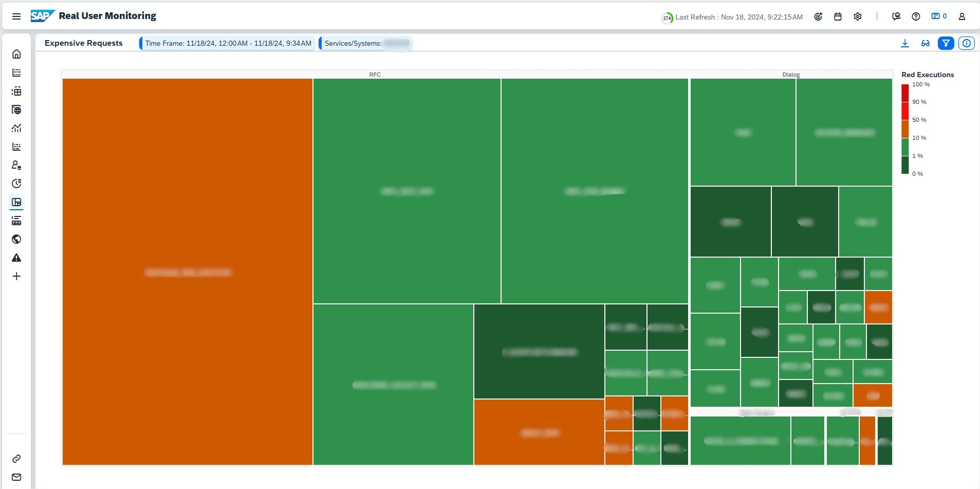The image size is (980, 489).
Task: Open the Time Frame filter chip
Action: click(228, 44)
